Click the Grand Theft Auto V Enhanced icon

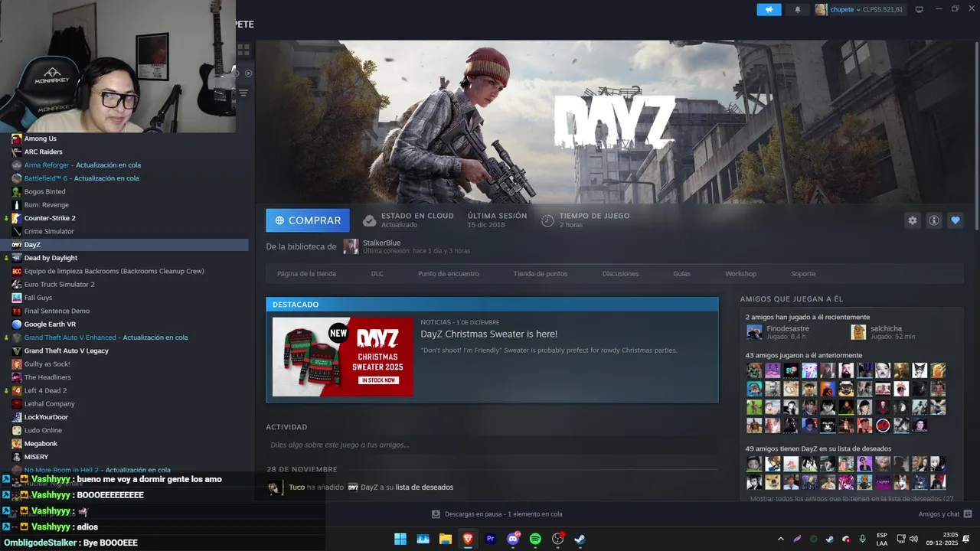point(17,337)
